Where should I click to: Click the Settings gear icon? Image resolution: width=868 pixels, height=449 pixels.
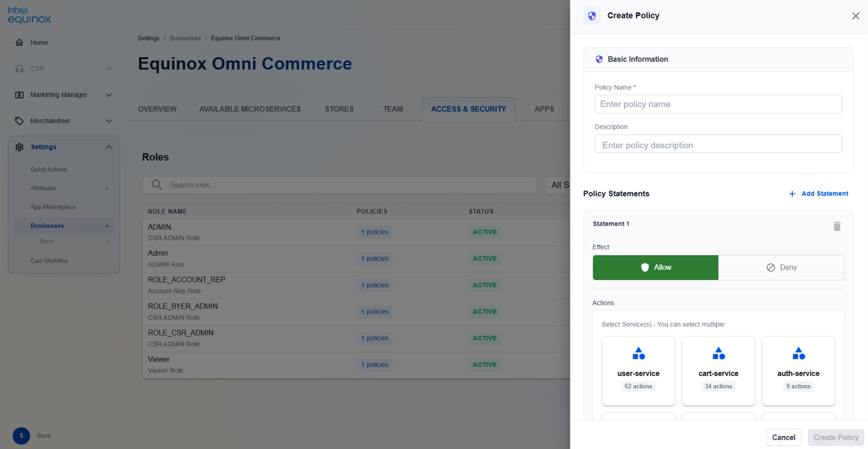point(20,147)
